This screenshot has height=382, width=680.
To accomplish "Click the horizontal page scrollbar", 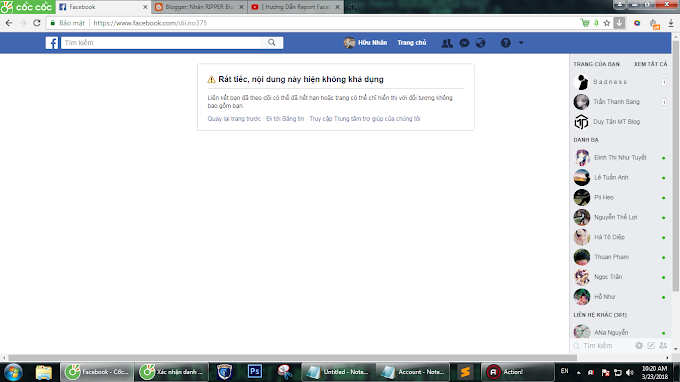I will pyautogui.click(x=293, y=358).
